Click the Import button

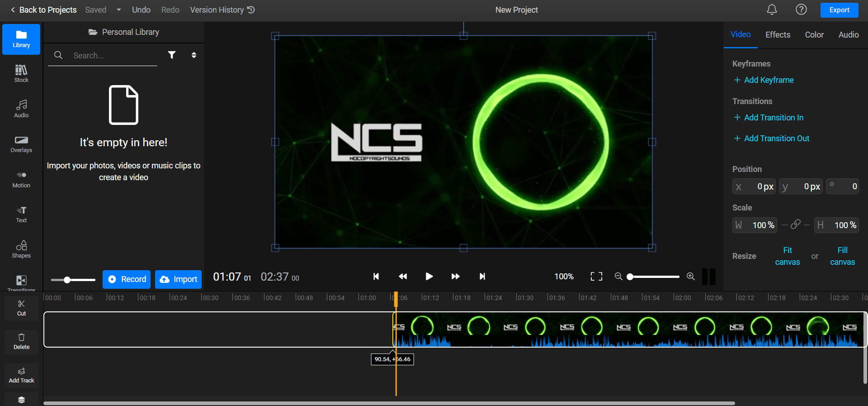[x=178, y=279]
